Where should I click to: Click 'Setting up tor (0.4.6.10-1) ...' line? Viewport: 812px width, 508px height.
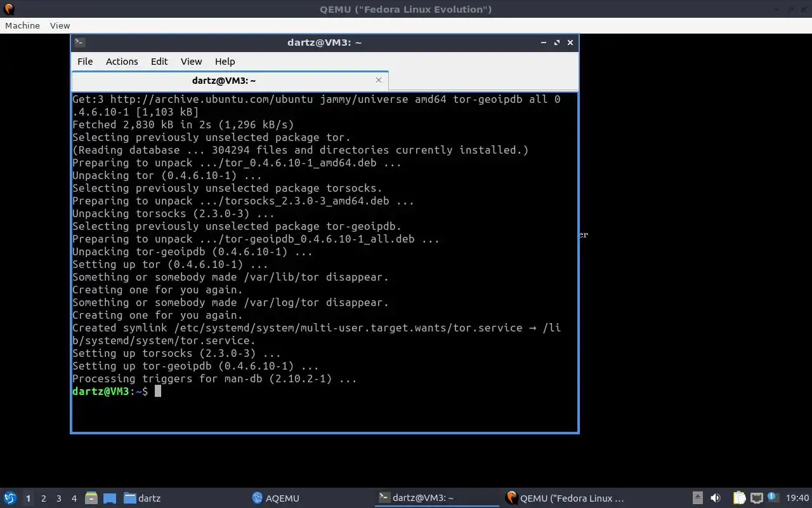coord(170,264)
